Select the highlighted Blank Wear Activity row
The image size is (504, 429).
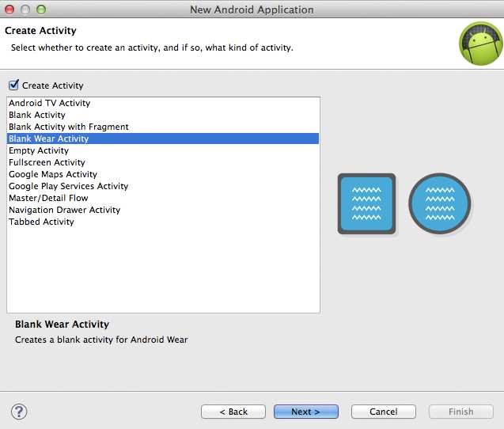click(x=163, y=139)
